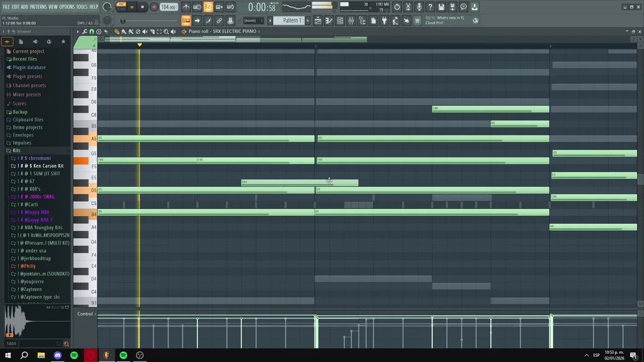Expand the Plugin database folder

29,67
